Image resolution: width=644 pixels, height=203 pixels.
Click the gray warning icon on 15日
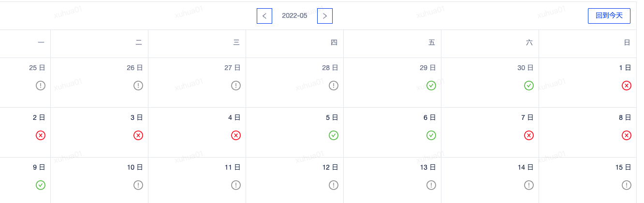[x=627, y=185]
